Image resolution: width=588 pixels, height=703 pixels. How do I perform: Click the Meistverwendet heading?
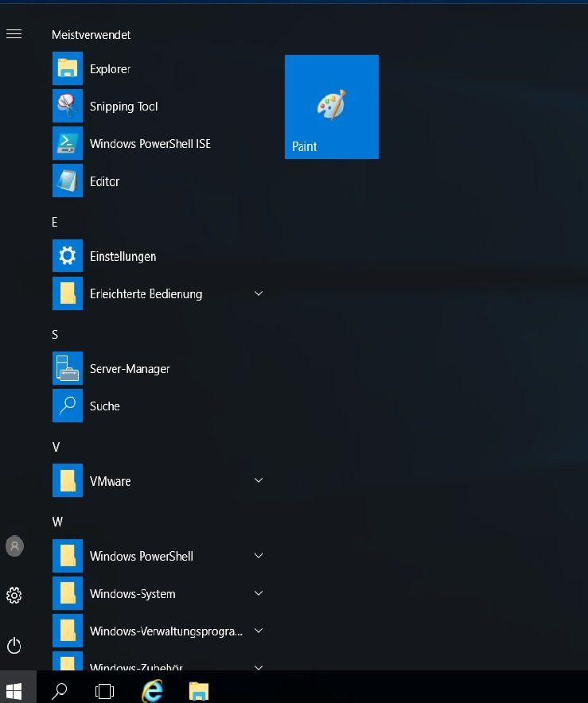click(91, 34)
